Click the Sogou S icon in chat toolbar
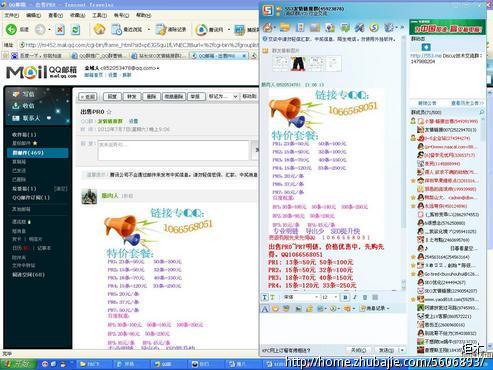493x370 pixels. (374, 27)
